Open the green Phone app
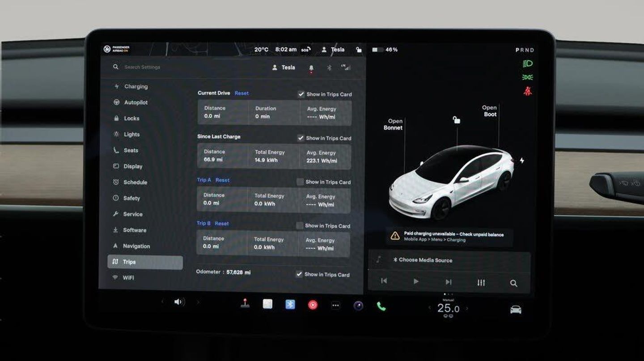This screenshot has height=361, width=644. click(381, 306)
